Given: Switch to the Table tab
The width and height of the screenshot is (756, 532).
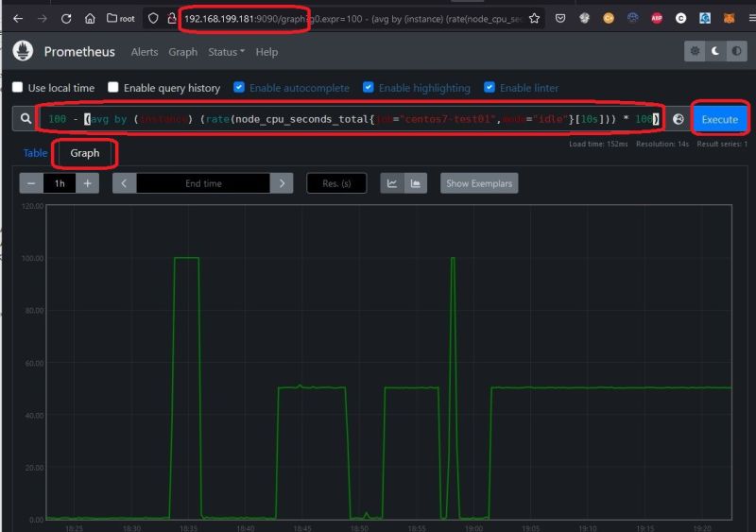Looking at the screenshot, I should tap(35, 153).
